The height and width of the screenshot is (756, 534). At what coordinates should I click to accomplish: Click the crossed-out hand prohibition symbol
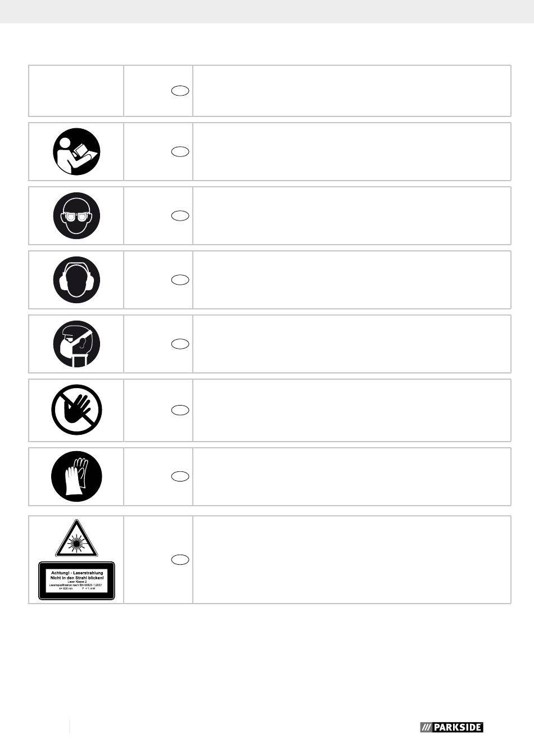[x=76, y=410]
